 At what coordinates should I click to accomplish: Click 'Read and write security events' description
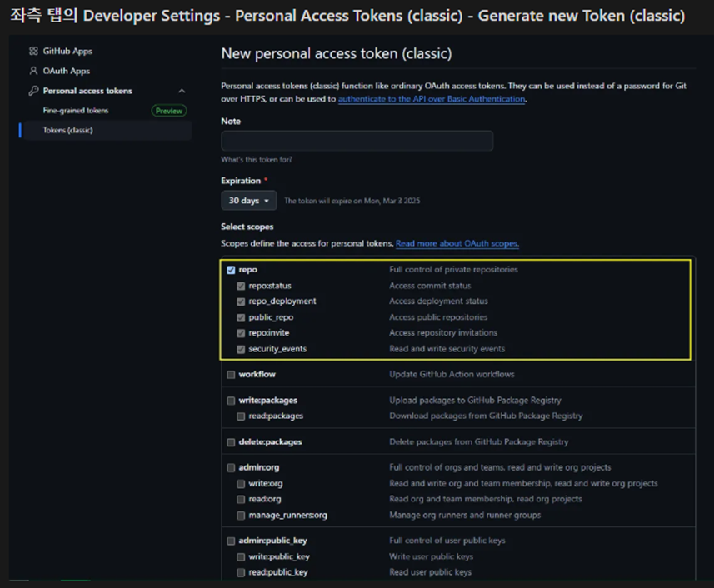[447, 349]
